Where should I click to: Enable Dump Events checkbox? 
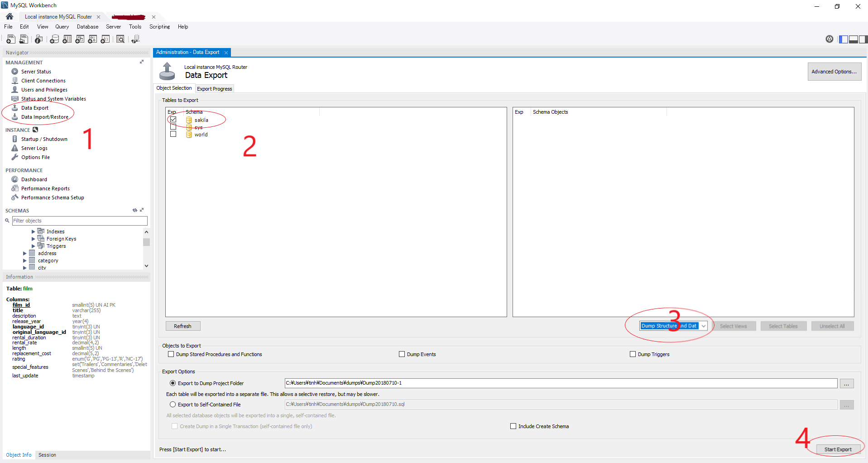pos(402,354)
